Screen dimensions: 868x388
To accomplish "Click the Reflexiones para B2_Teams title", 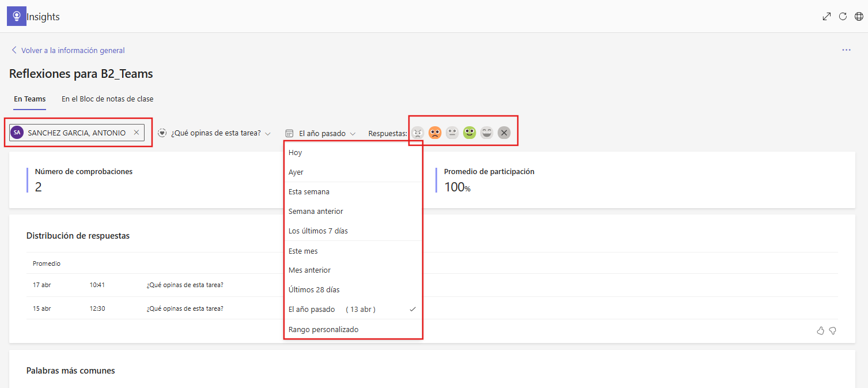I will [81, 74].
